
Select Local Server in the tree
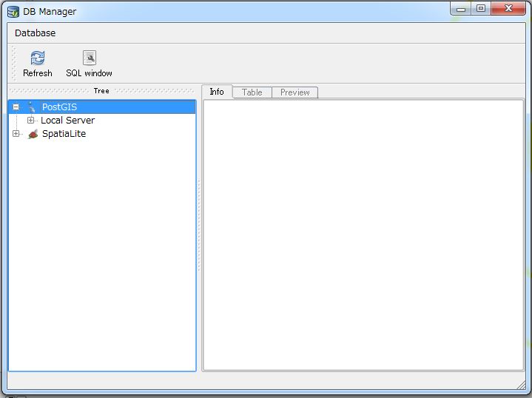click(67, 120)
